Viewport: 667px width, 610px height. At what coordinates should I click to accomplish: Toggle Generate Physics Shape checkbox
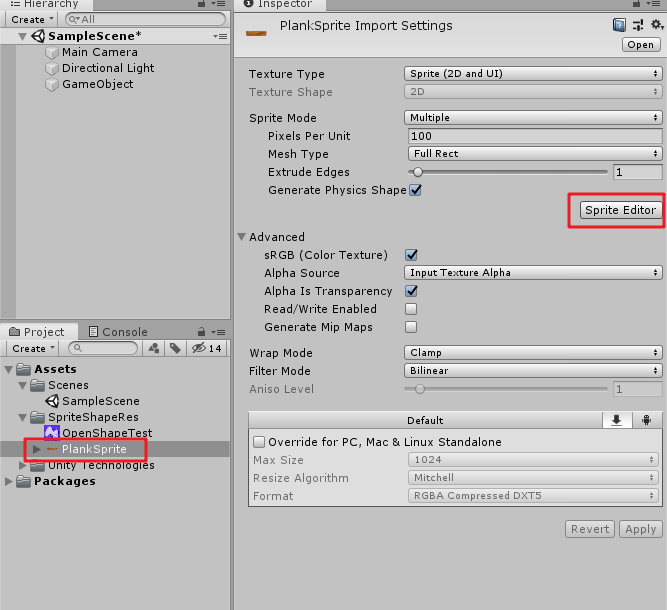coord(416,190)
